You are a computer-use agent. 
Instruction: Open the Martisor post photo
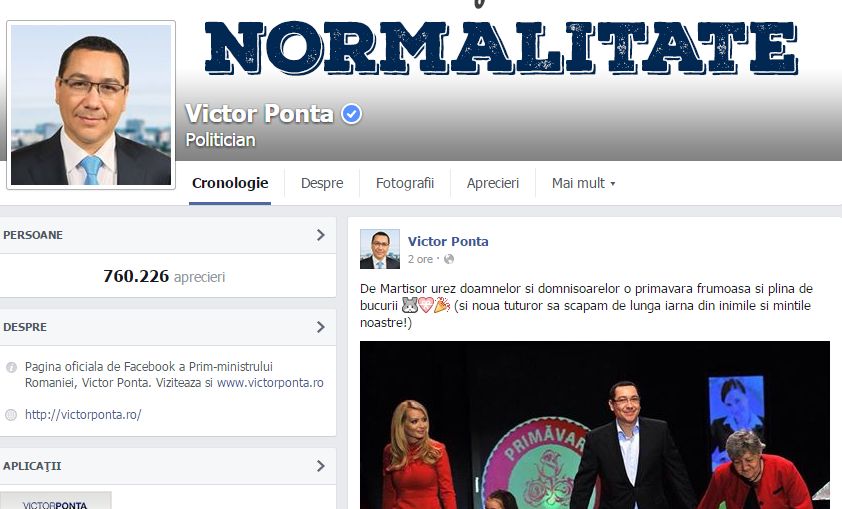pos(594,425)
